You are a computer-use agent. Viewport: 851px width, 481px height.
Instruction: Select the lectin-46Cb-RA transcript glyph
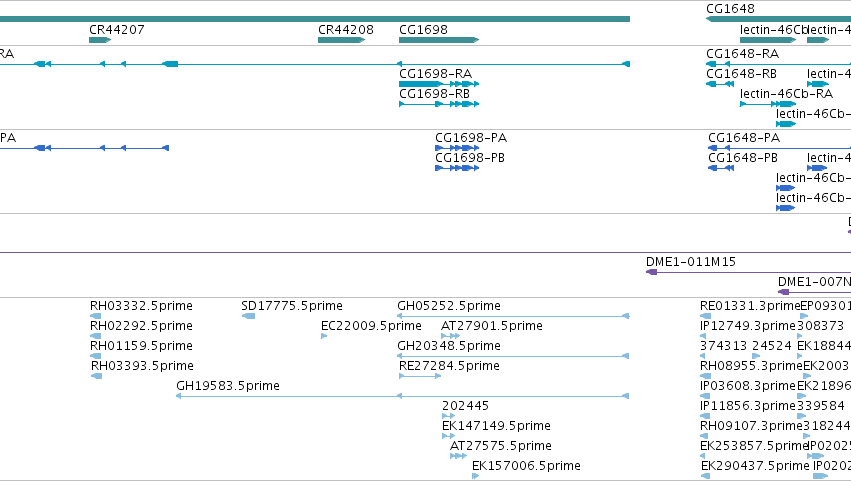(768, 104)
